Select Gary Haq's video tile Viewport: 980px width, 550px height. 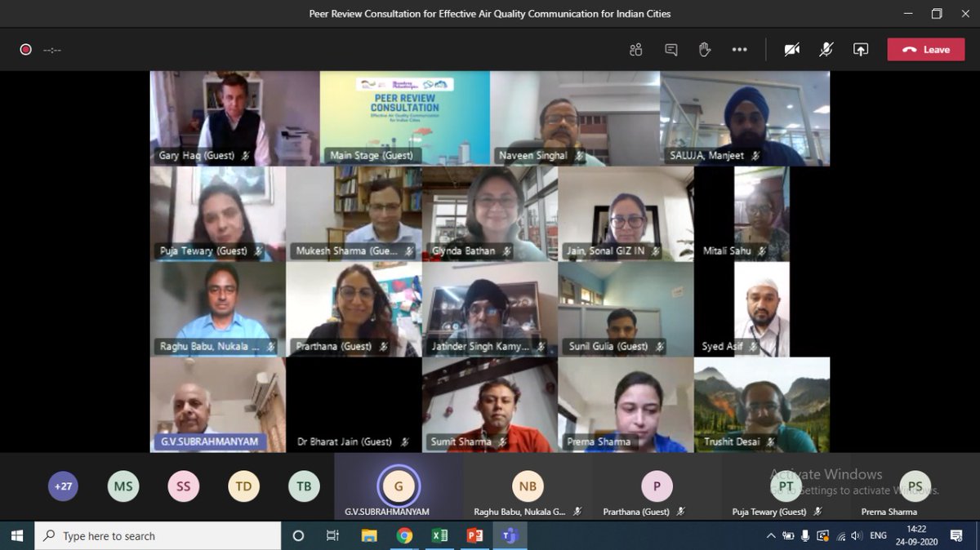(234, 118)
